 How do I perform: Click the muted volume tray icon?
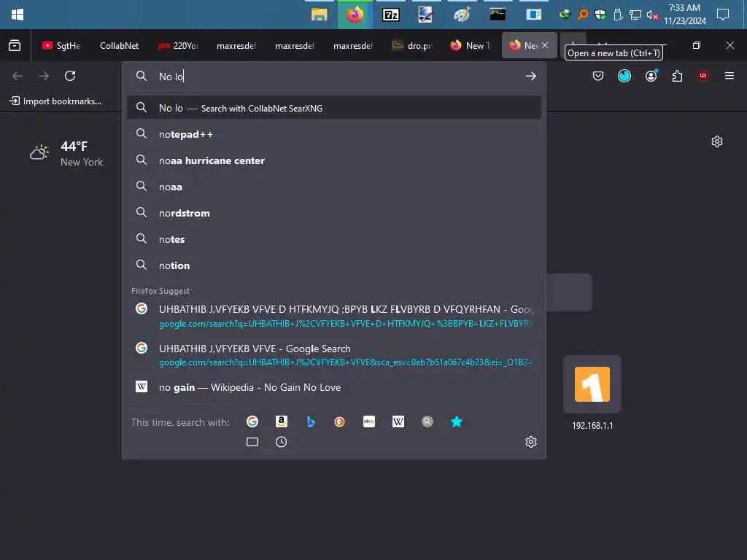coord(652,15)
